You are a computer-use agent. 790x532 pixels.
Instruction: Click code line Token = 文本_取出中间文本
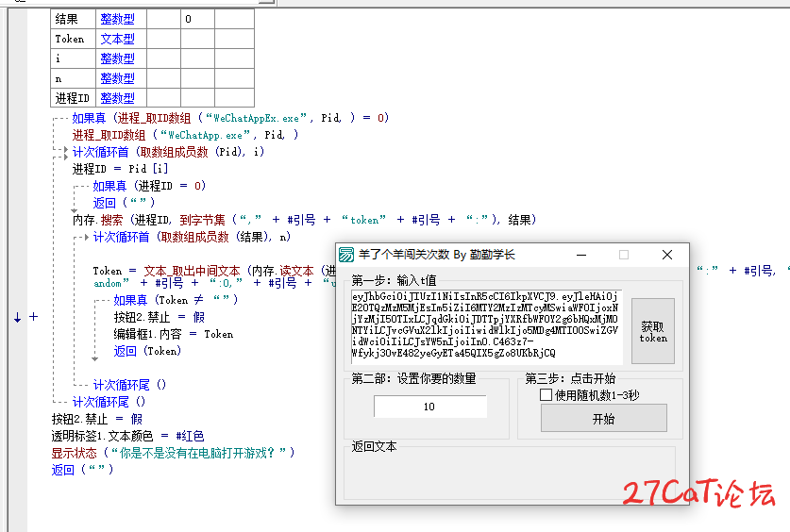[x=214, y=271]
